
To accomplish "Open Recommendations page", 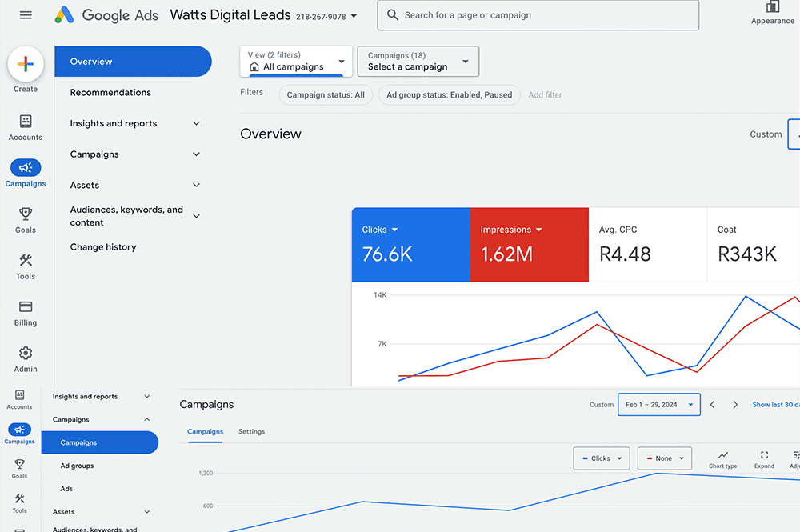I will tap(110, 92).
